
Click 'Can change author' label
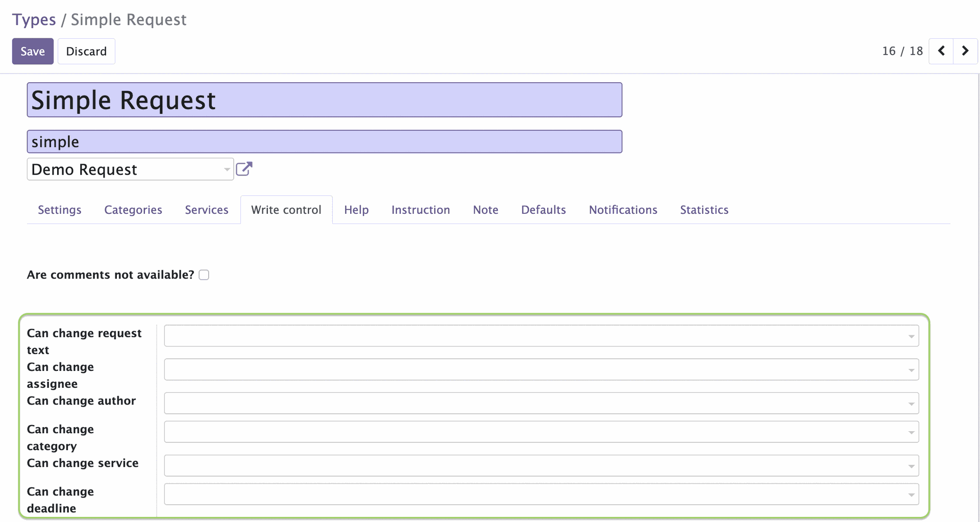(x=82, y=401)
